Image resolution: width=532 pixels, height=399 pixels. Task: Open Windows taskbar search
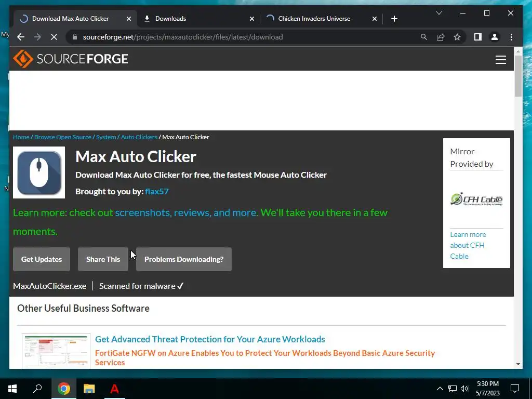tap(37, 389)
